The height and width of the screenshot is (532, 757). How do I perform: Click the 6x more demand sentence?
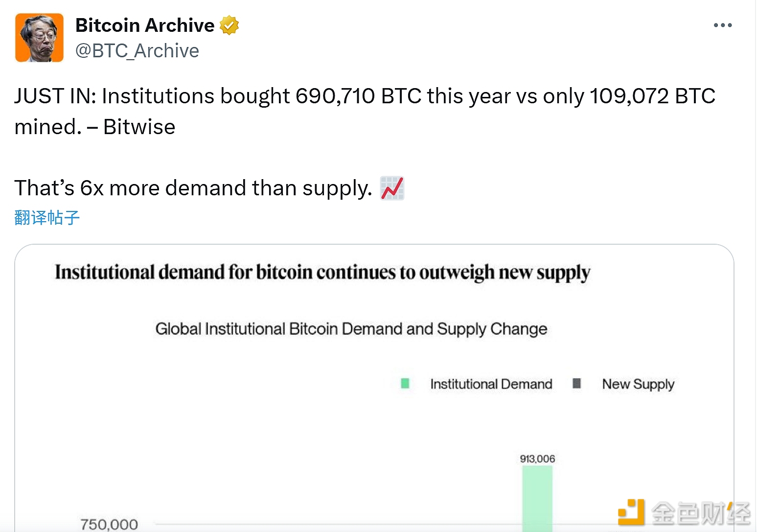193,188
